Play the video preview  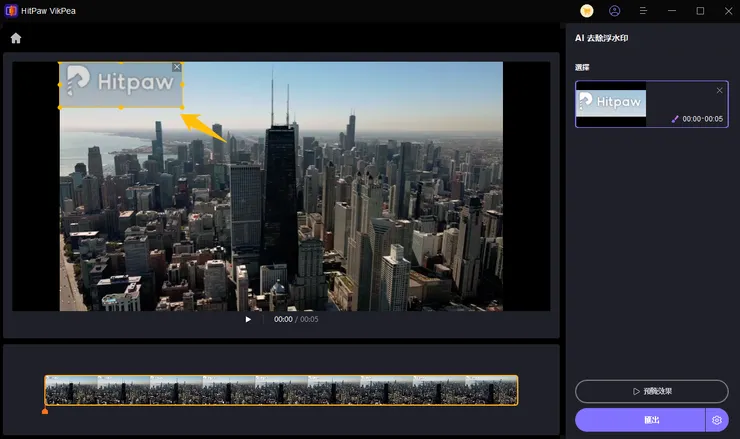pos(249,320)
